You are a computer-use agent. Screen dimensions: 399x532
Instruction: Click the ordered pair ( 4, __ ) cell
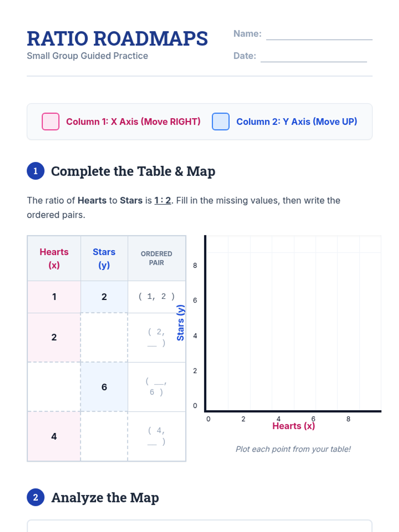click(156, 436)
